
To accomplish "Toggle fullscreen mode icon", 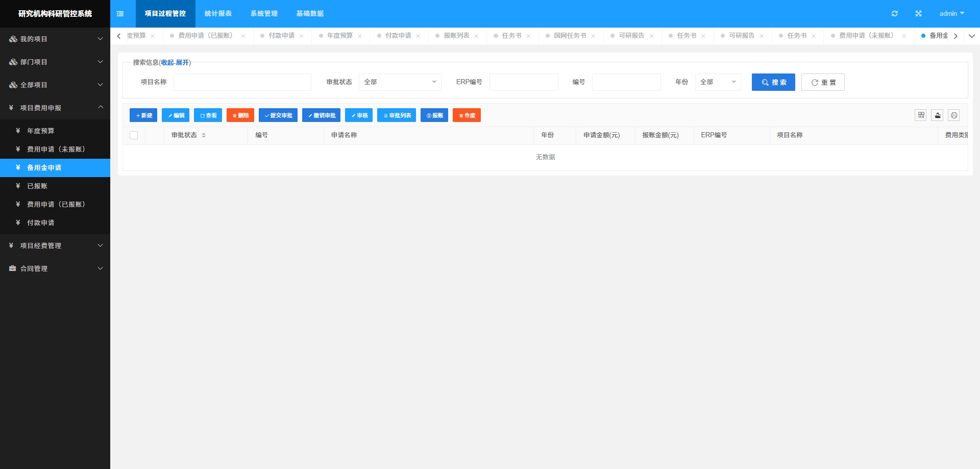I will (918, 14).
